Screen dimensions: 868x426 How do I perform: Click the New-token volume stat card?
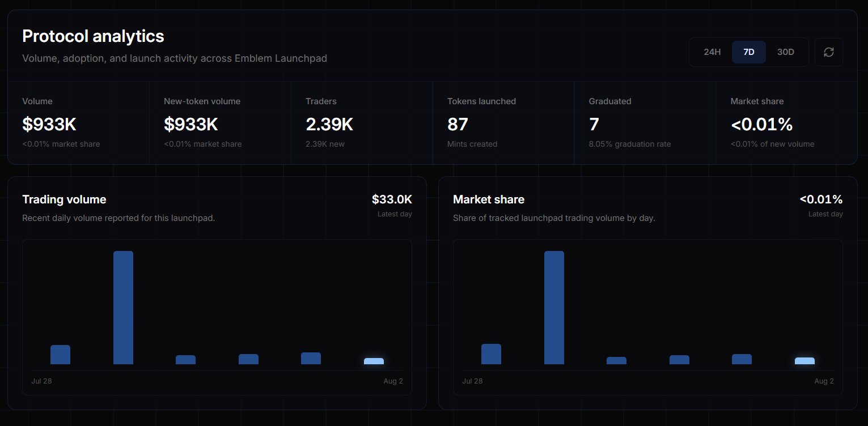click(220, 123)
